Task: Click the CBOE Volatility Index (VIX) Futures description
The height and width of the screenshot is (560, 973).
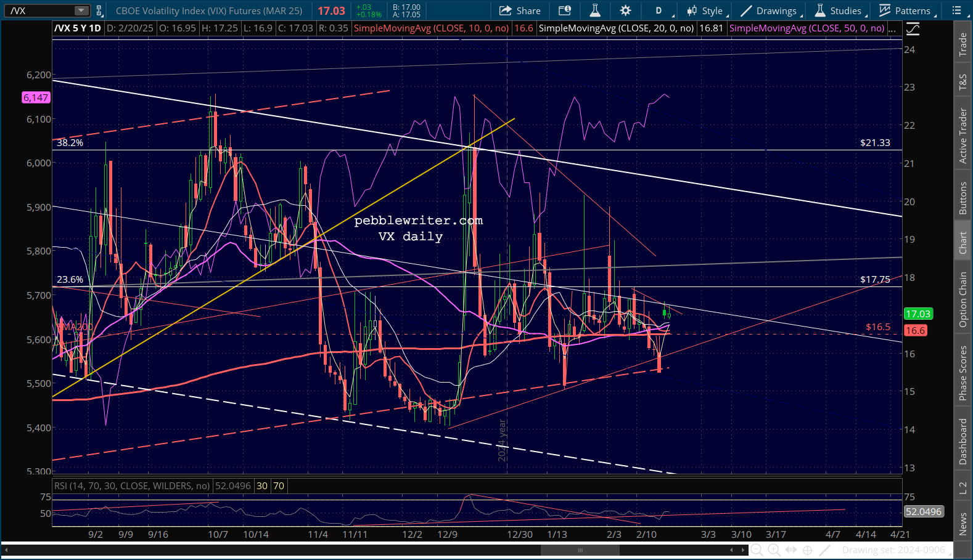Action: (209, 10)
